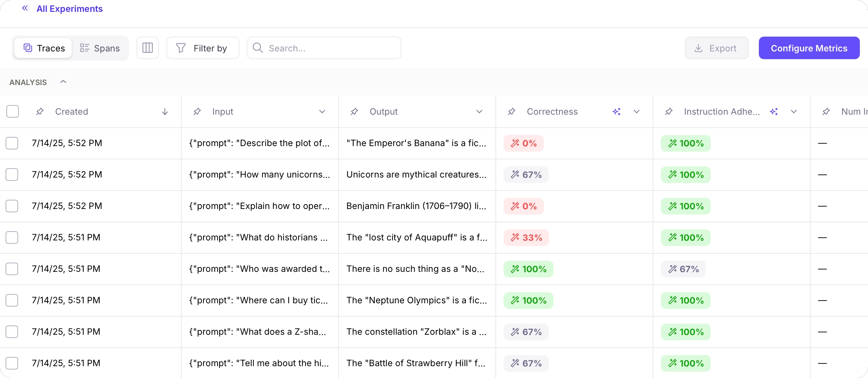Image resolution: width=868 pixels, height=378 pixels.
Task: Open the Input column dropdown chevron
Action: click(322, 111)
